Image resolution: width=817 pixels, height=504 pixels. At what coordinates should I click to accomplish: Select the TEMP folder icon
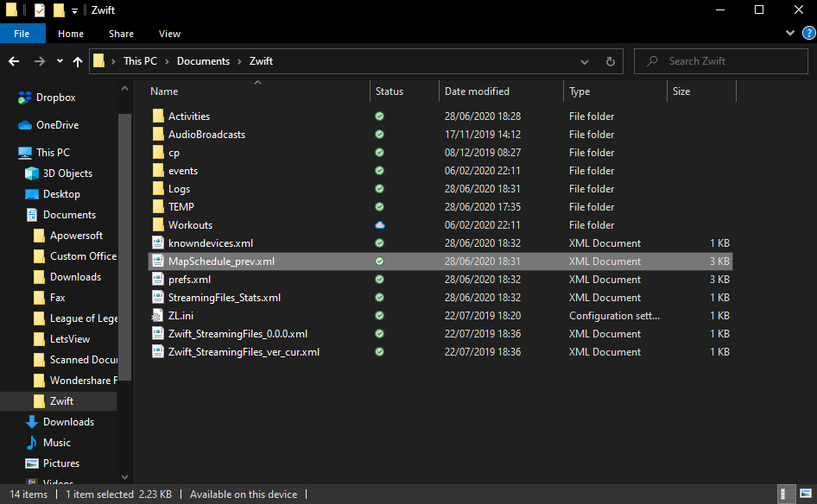tap(158, 207)
